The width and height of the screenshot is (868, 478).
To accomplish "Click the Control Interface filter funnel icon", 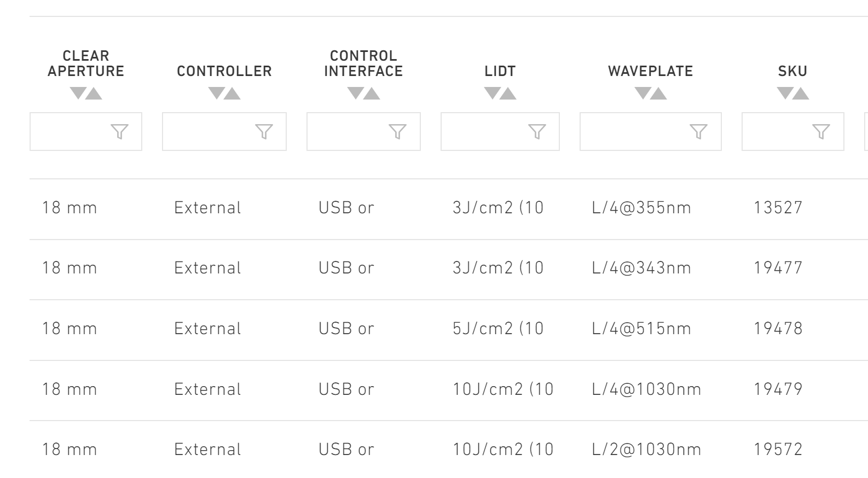I will pyautogui.click(x=397, y=132).
